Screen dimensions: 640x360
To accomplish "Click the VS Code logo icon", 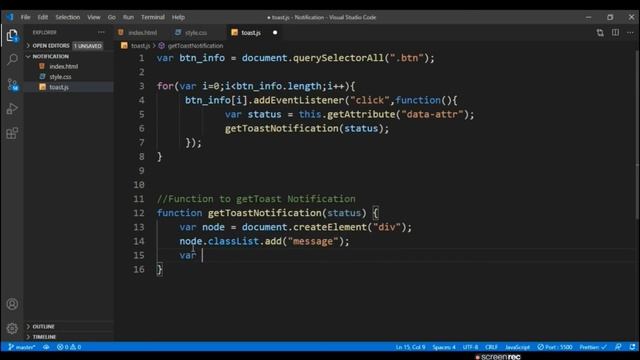I will click(x=10, y=17).
